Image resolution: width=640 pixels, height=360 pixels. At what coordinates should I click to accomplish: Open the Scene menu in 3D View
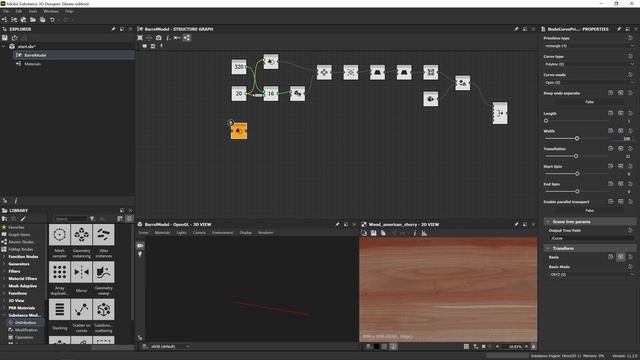coord(144,233)
